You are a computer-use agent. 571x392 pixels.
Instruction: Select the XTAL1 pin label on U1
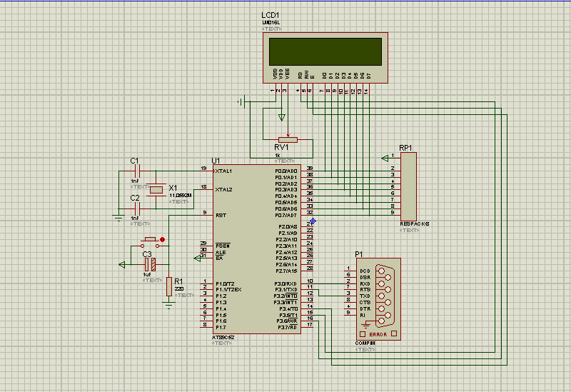click(223, 171)
